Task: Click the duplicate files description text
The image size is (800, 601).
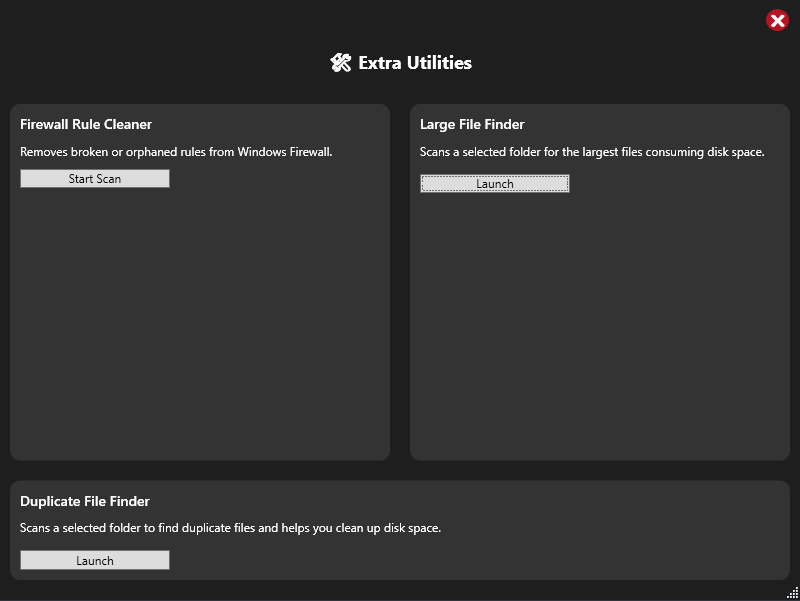Action: [230, 528]
